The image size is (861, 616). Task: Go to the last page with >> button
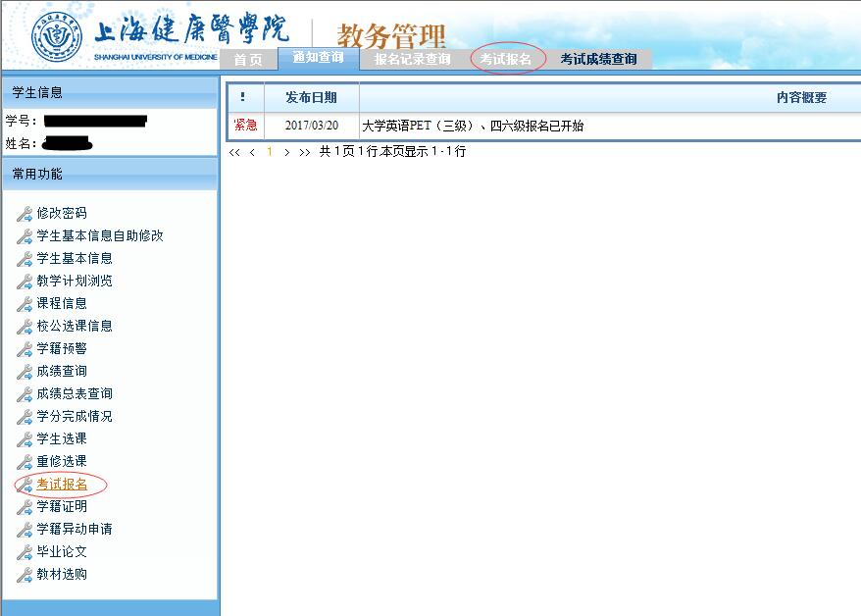[x=305, y=153]
